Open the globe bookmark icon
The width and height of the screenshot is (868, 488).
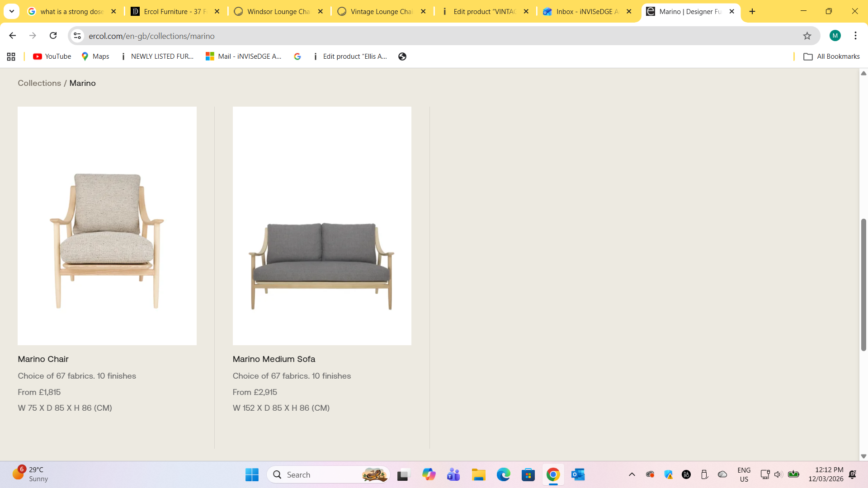click(402, 56)
